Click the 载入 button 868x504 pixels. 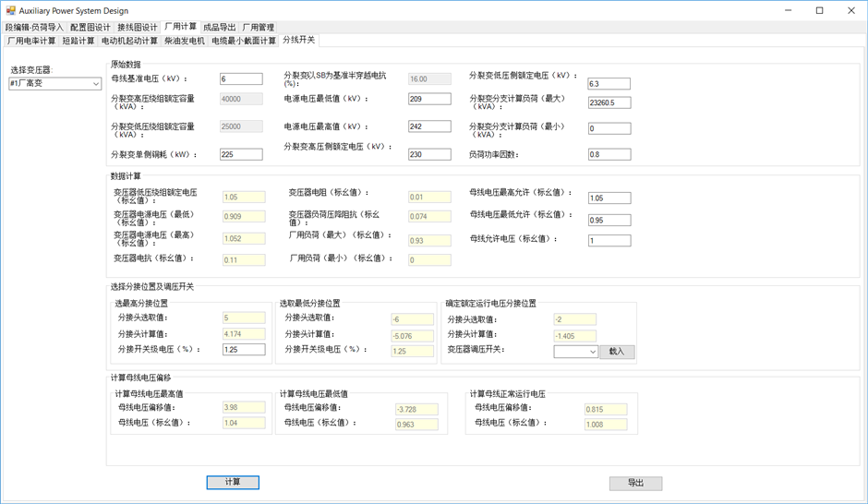coord(617,352)
